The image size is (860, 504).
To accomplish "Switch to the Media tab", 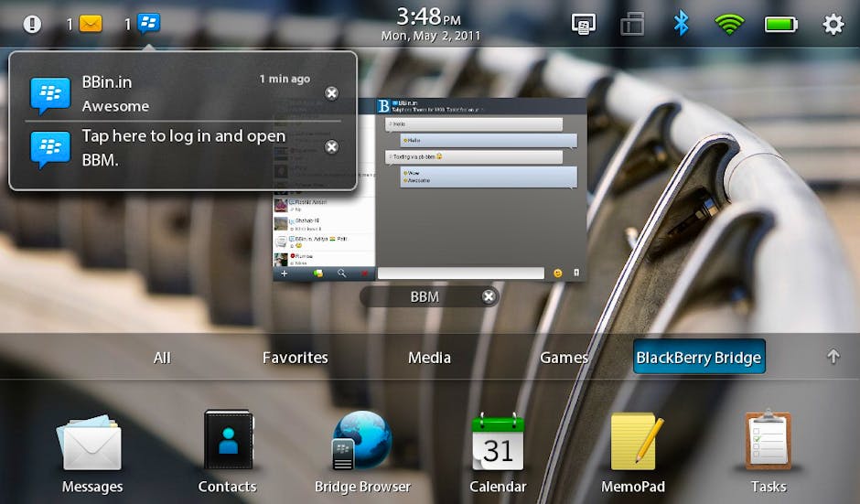I will [429, 358].
